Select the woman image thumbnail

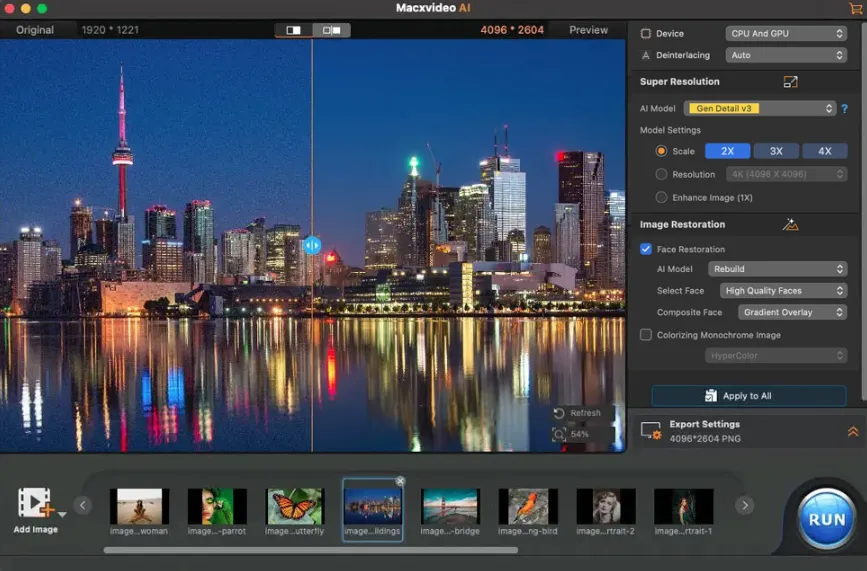click(139, 506)
